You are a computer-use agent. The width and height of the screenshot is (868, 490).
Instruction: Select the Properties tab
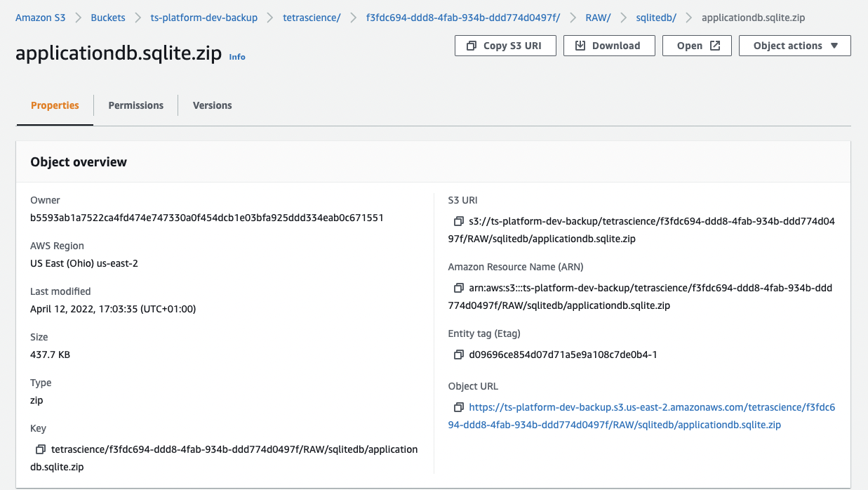coord(55,105)
